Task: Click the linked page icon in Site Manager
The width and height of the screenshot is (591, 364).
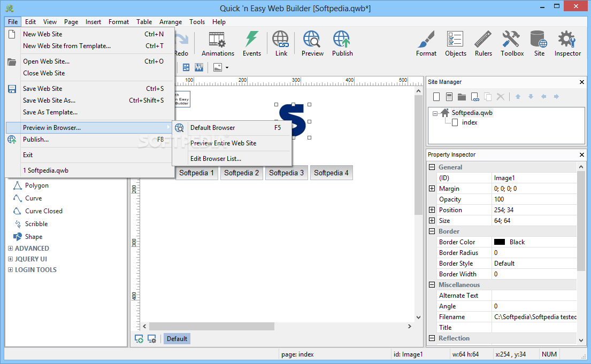Action: (475, 97)
